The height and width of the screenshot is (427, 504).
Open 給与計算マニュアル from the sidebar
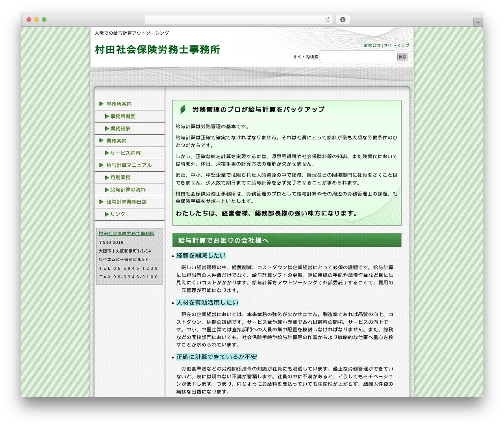coord(129,165)
